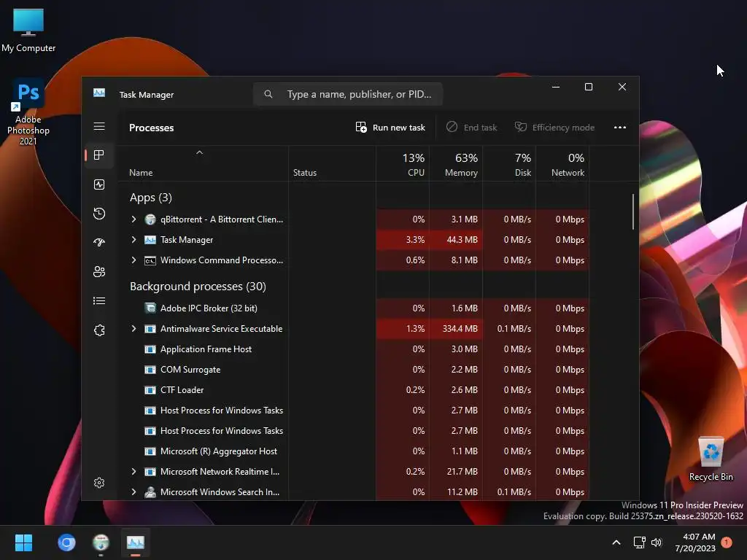This screenshot has width=747, height=560.
Task: Click the qBittorrent process icon
Action: pyautogui.click(x=150, y=219)
